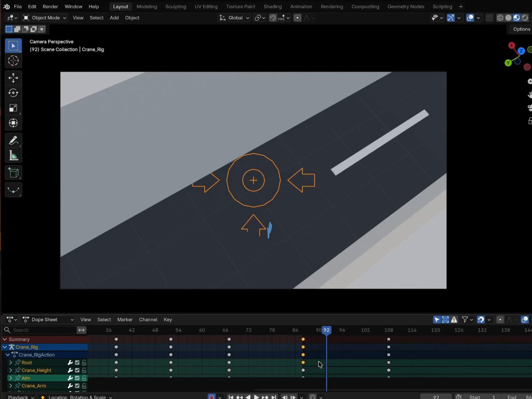Collapse the Crane_Rig channel
The image size is (532, 399).
(x=5, y=347)
